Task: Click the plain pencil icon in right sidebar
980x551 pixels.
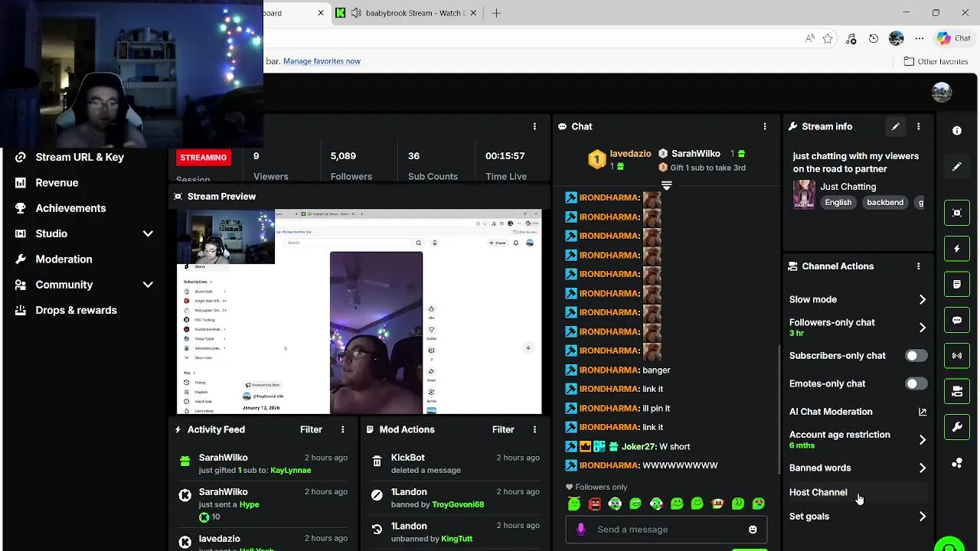Action: tap(957, 167)
